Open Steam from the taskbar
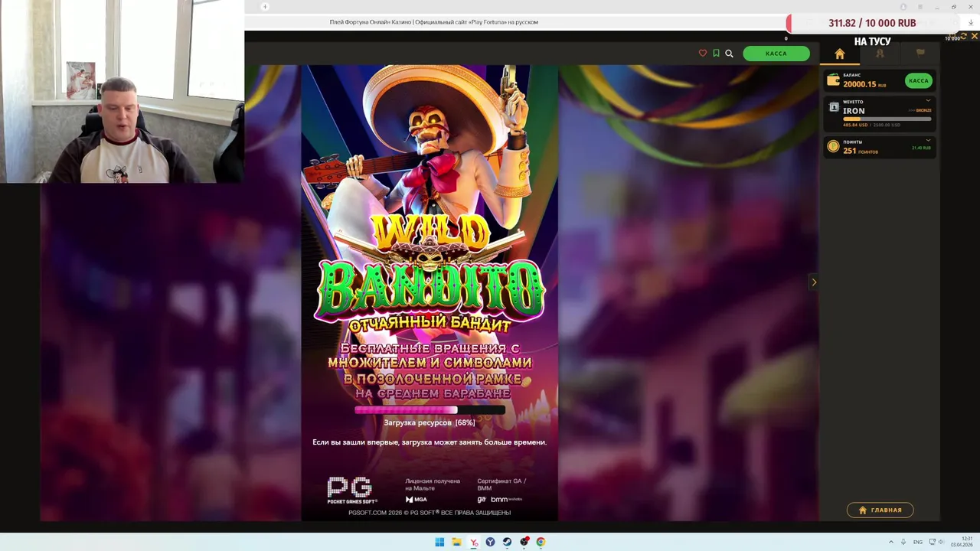The image size is (980, 551). [507, 542]
